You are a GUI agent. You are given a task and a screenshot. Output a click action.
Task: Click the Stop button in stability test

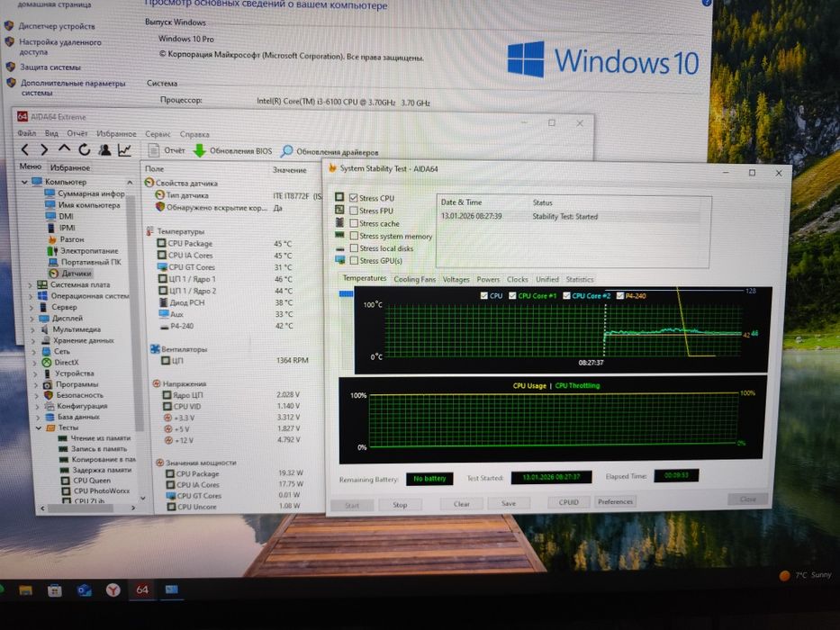[x=400, y=505]
